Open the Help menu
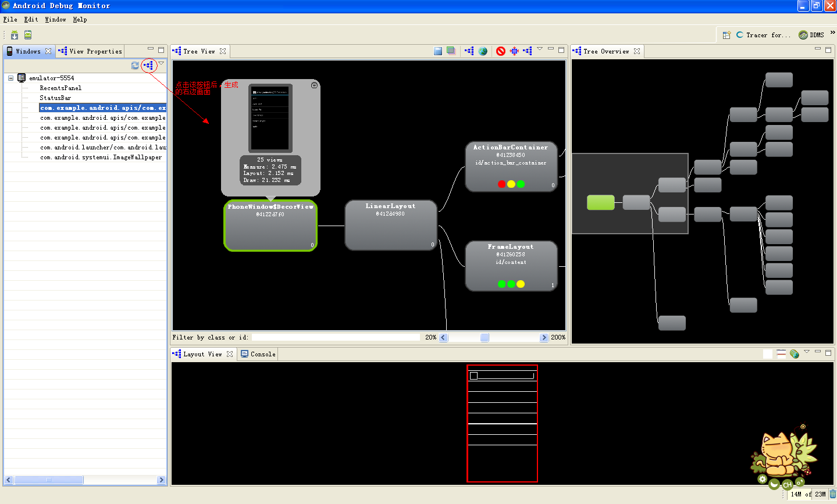 pos(80,19)
